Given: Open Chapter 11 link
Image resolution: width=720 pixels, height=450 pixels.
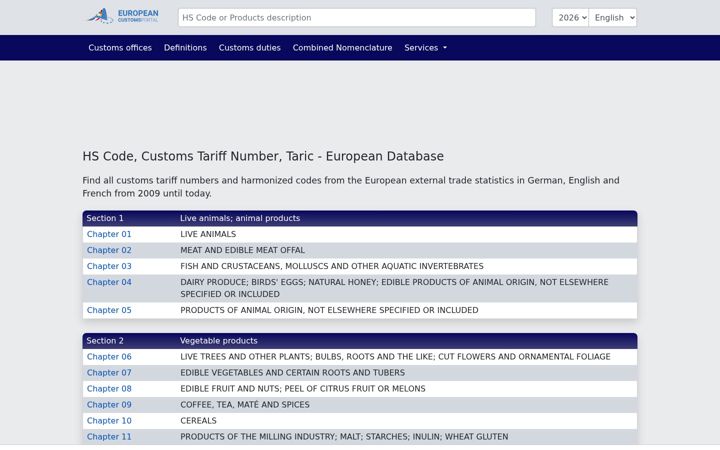Looking at the screenshot, I should point(109,437).
